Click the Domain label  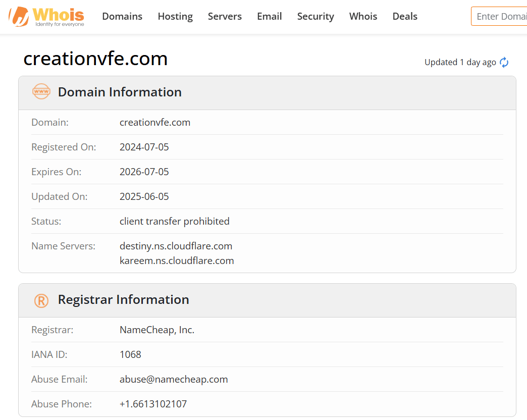tap(50, 122)
